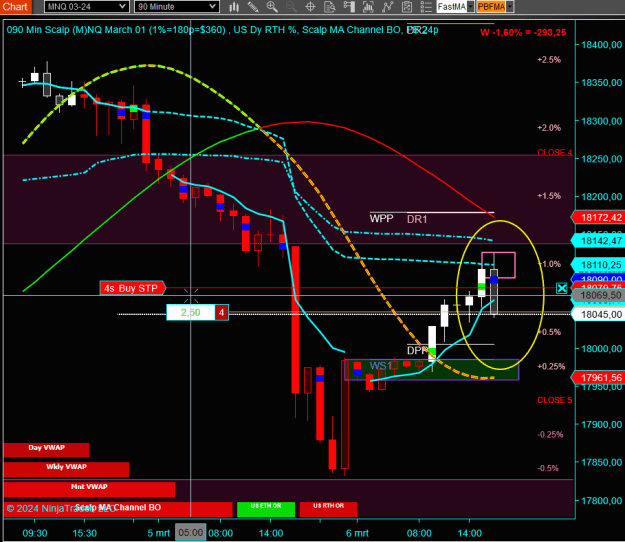625x542 pixels.
Task: Select the 18069,50 gray price marker
Action: 598,295
